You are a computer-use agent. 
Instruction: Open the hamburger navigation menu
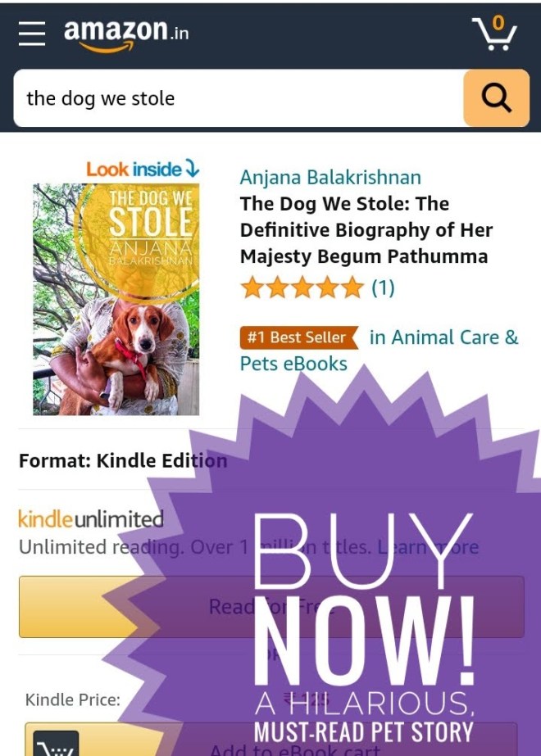tap(32, 34)
